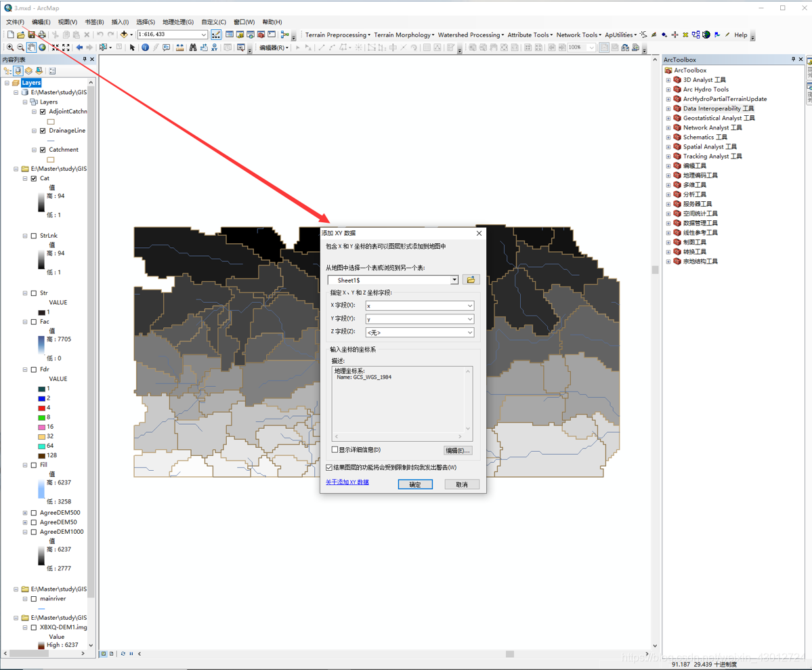Image resolution: width=812 pixels, height=670 pixels.
Task: Expand Arc Hydro Tools toolbox
Action: point(668,89)
